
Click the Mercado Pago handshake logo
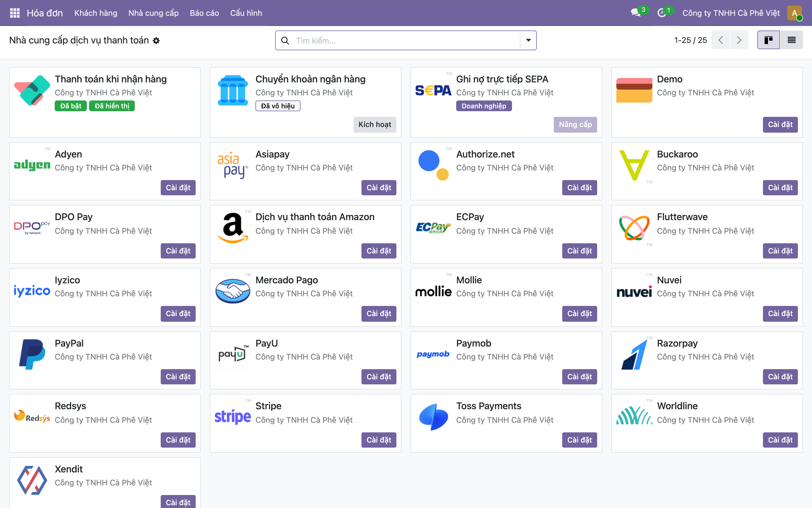pos(233,291)
